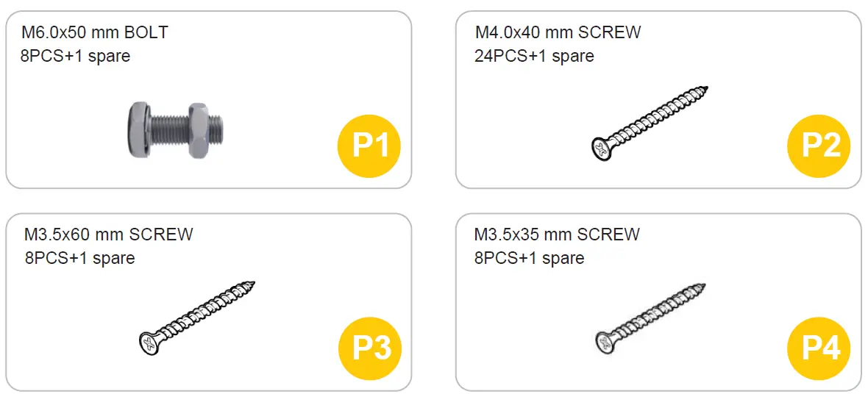This screenshot has width=868, height=394.
Task: Select the yellow P3 badge
Action: (369, 348)
